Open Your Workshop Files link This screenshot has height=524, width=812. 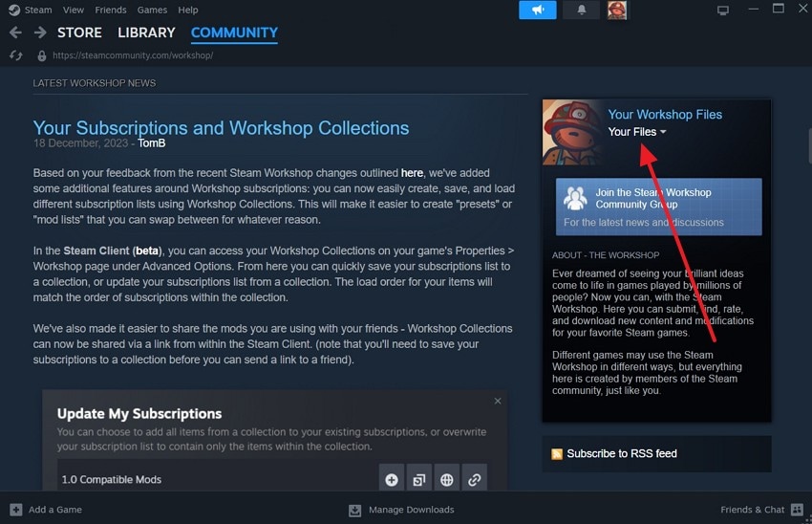click(x=665, y=114)
